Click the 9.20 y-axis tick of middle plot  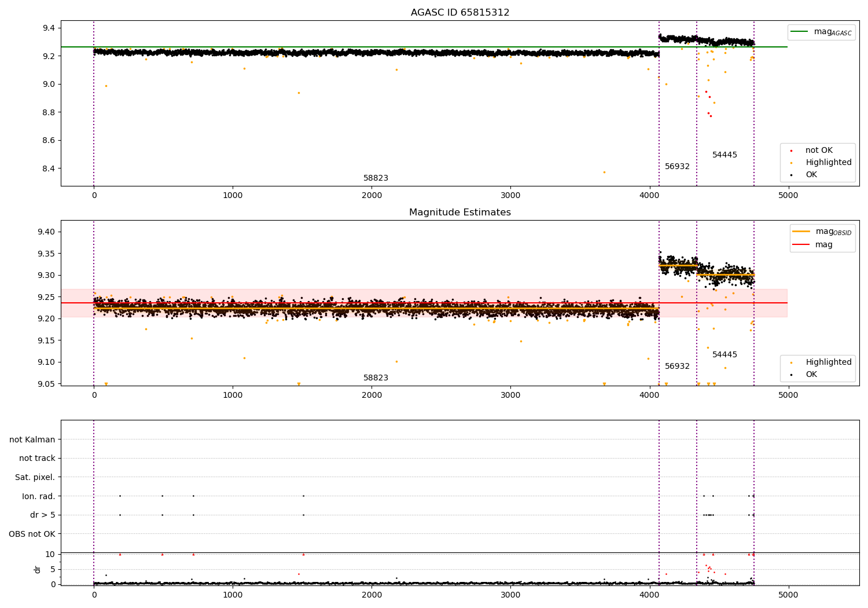coord(46,319)
